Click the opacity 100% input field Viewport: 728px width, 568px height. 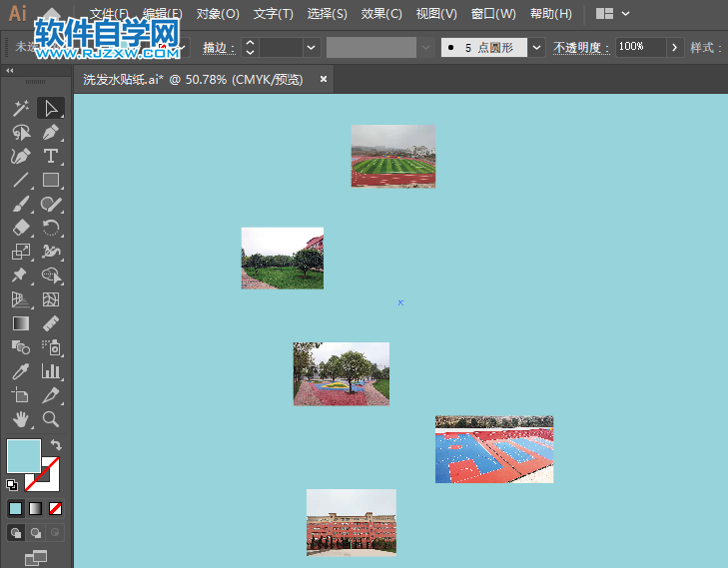[x=641, y=47]
